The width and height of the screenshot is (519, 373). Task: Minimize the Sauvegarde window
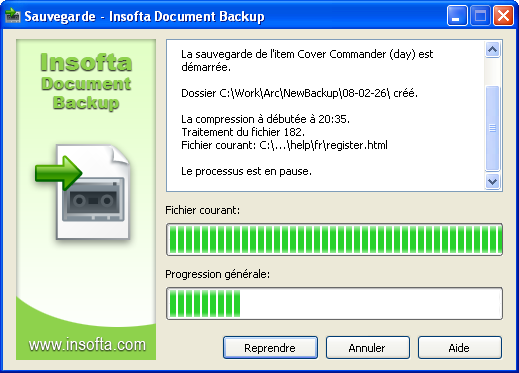457,16
